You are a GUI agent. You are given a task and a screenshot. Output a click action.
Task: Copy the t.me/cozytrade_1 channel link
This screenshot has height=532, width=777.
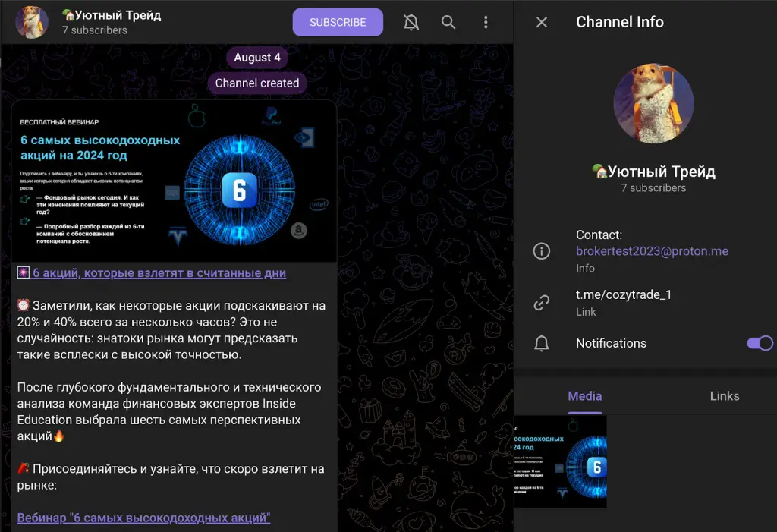624,295
